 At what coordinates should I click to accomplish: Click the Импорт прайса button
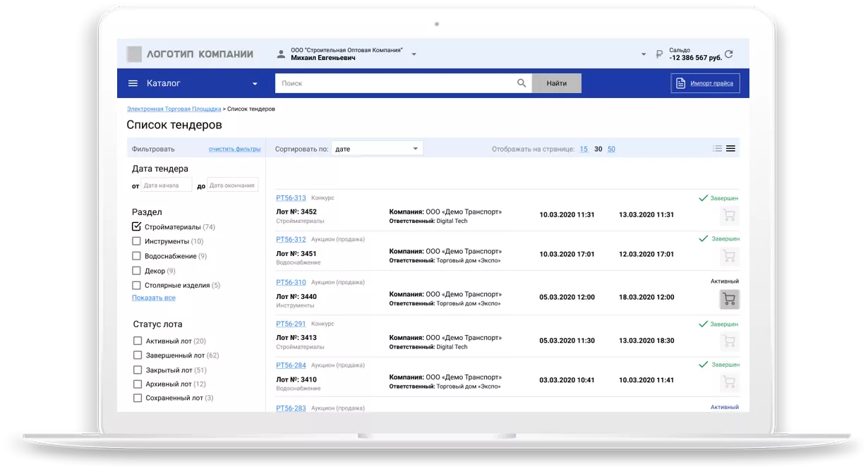pyautogui.click(x=705, y=83)
